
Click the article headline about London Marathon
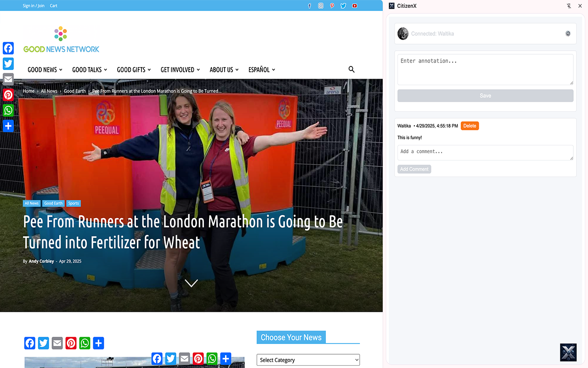[x=183, y=232]
